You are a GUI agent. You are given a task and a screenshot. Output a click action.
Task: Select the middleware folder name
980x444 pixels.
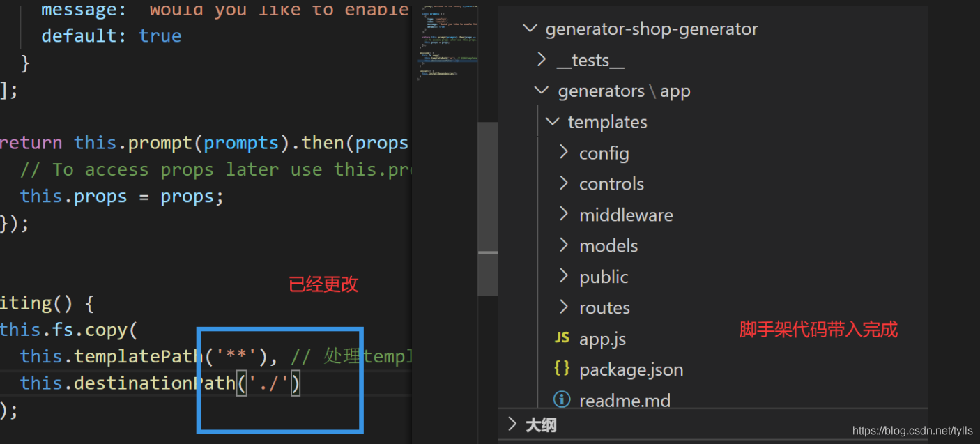click(627, 215)
